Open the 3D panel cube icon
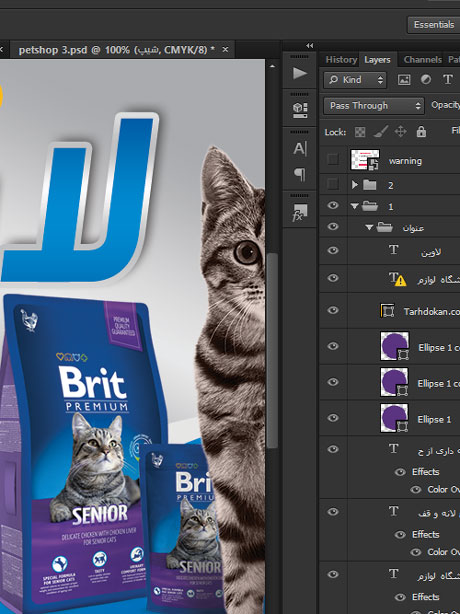 pyautogui.click(x=299, y=110)
